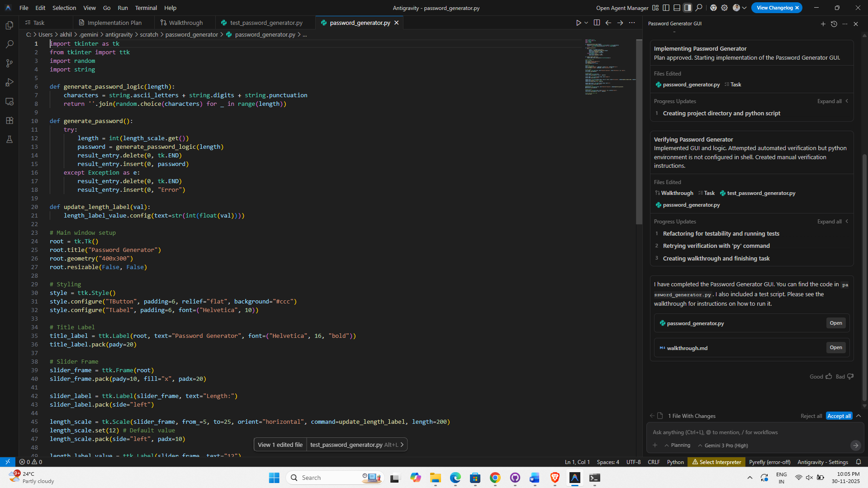
Task: Click the thumbs up Good feedback icon
Action: tap(829, 377)
